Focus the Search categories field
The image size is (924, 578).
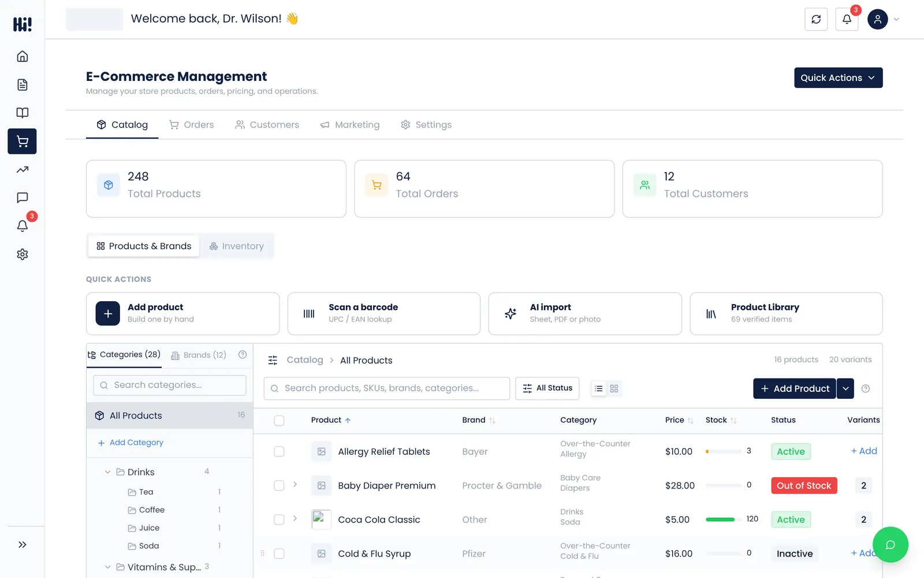tap(170, 385)
